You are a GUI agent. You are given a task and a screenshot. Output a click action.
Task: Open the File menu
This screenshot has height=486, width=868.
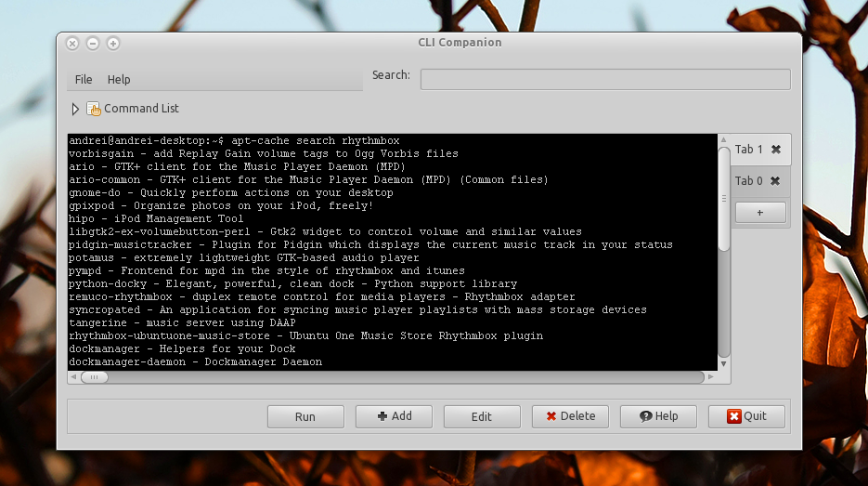[x=84, y=79]
